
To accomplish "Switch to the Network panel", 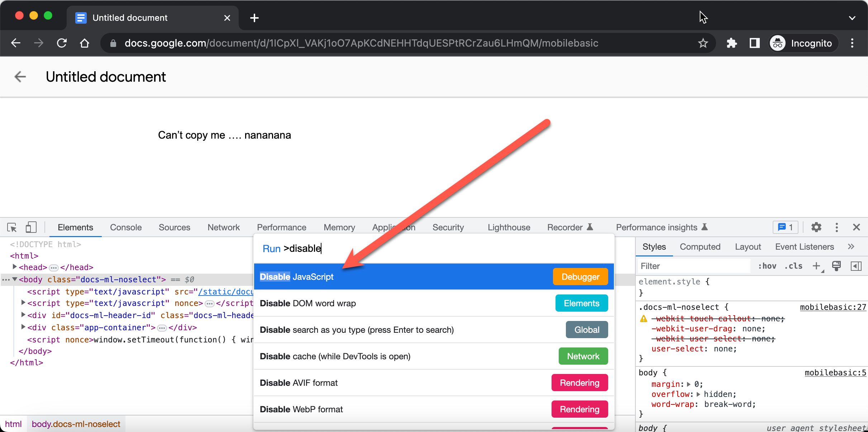I will click(223, 227).
